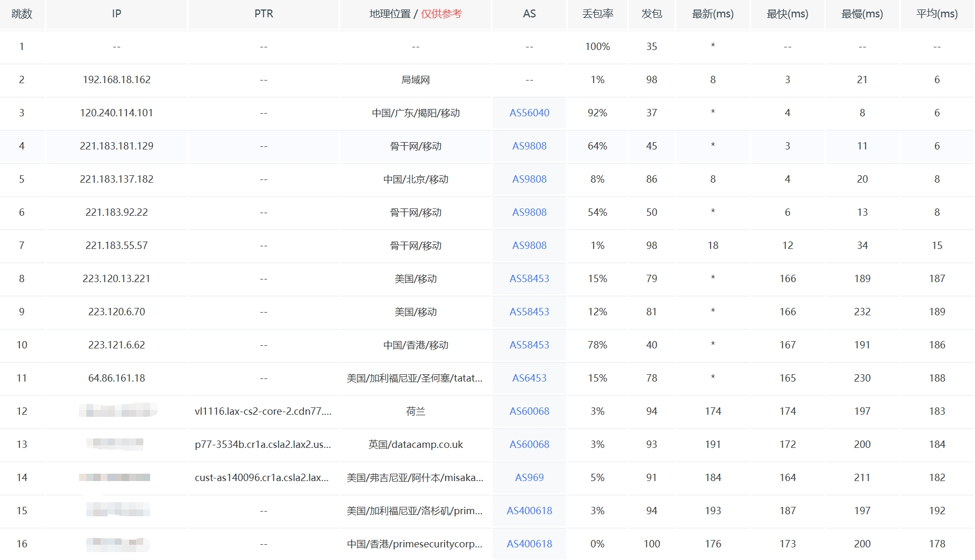Open AS60068 link in the 荷兰 row
The image size is (975, 560).
click(x=529, y=411)
